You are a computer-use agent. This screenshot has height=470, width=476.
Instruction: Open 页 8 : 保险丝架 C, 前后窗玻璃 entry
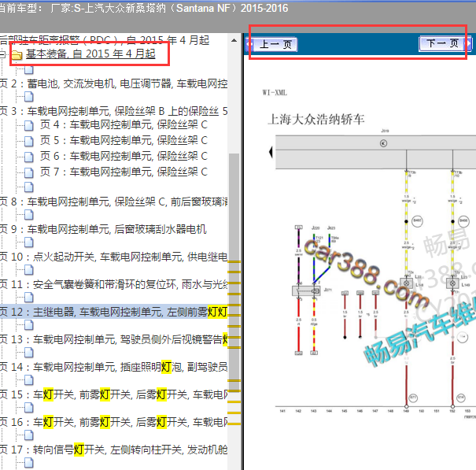[113, 202]
